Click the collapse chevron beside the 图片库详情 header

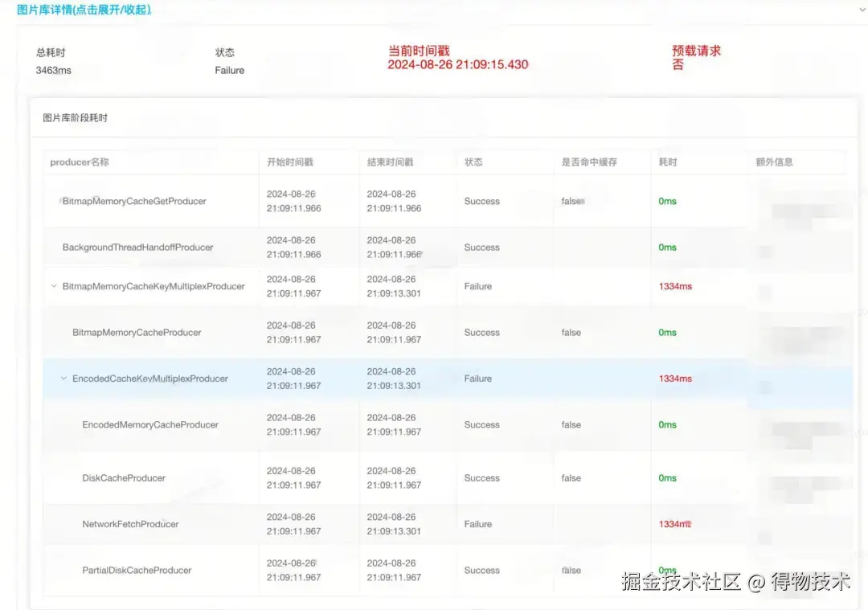863,9
